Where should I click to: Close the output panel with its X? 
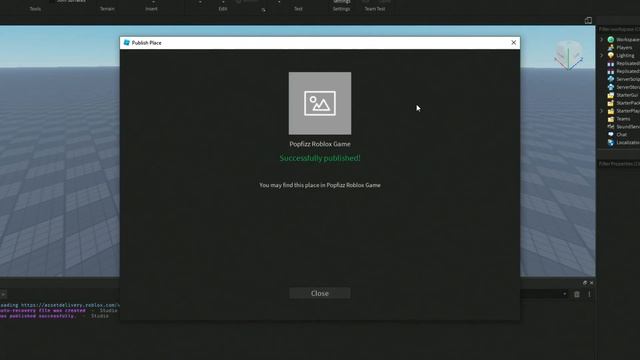(591, 283)
